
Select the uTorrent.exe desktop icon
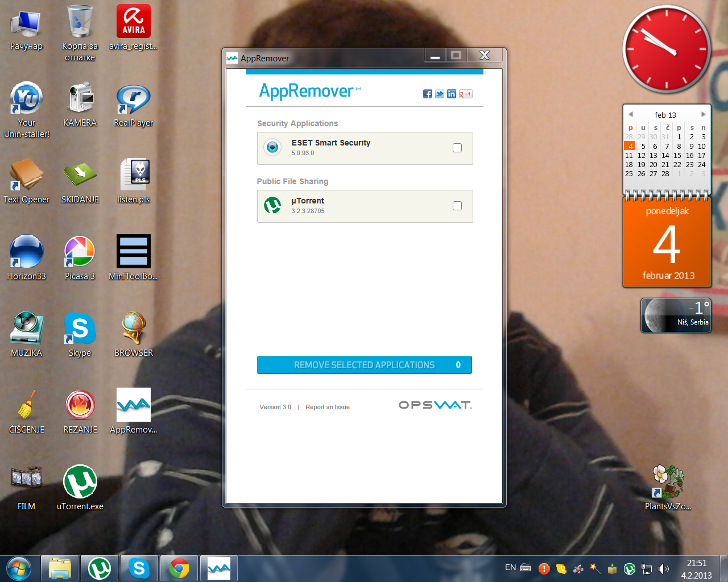point(80,488)
